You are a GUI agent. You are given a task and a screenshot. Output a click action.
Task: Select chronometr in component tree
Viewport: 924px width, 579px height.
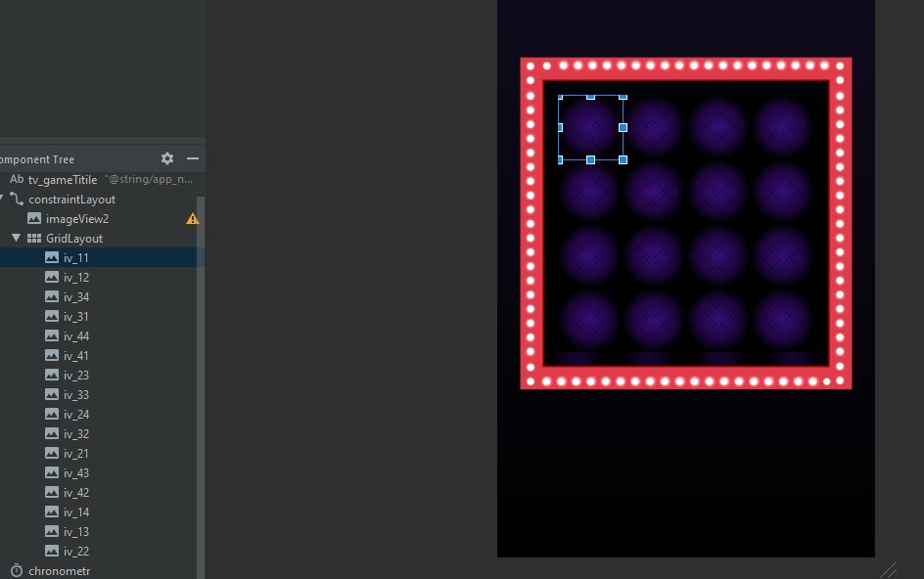59,571
